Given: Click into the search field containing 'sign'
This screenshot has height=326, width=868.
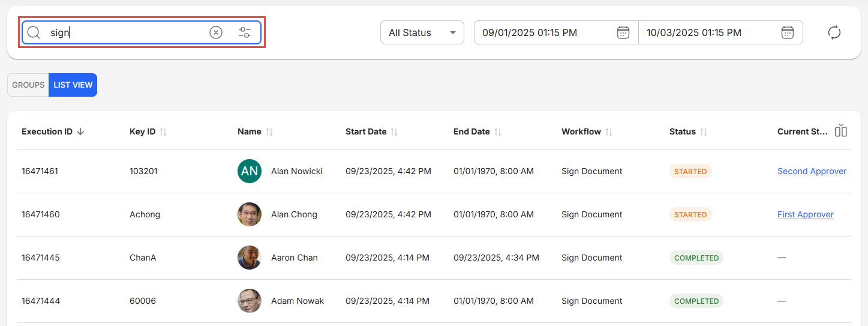Looking at the screenshot, I should coord(126,32).
